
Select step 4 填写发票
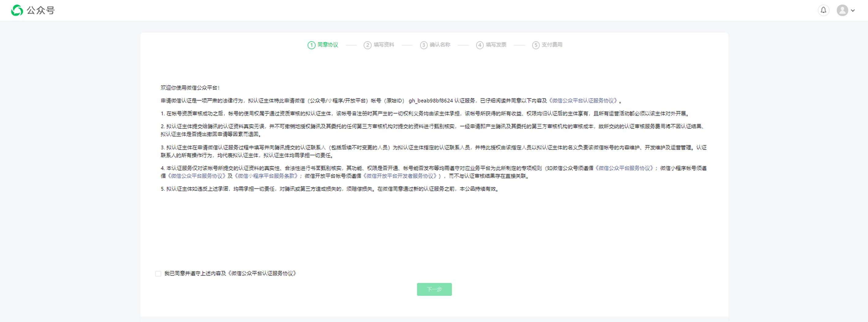(x=491, y=45)
